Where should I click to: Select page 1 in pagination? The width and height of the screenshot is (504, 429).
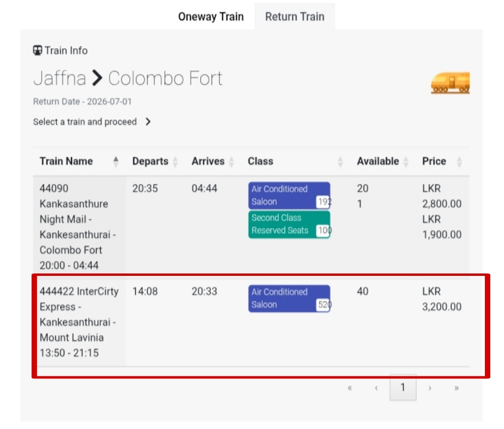coord(403,387)
